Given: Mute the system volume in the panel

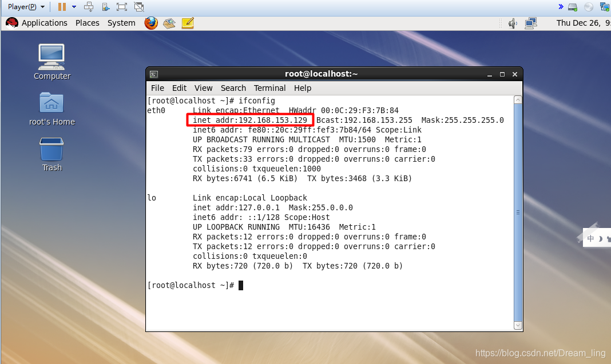Looking at the screenshot, I should pyautogui.click(x=513, y=23).
